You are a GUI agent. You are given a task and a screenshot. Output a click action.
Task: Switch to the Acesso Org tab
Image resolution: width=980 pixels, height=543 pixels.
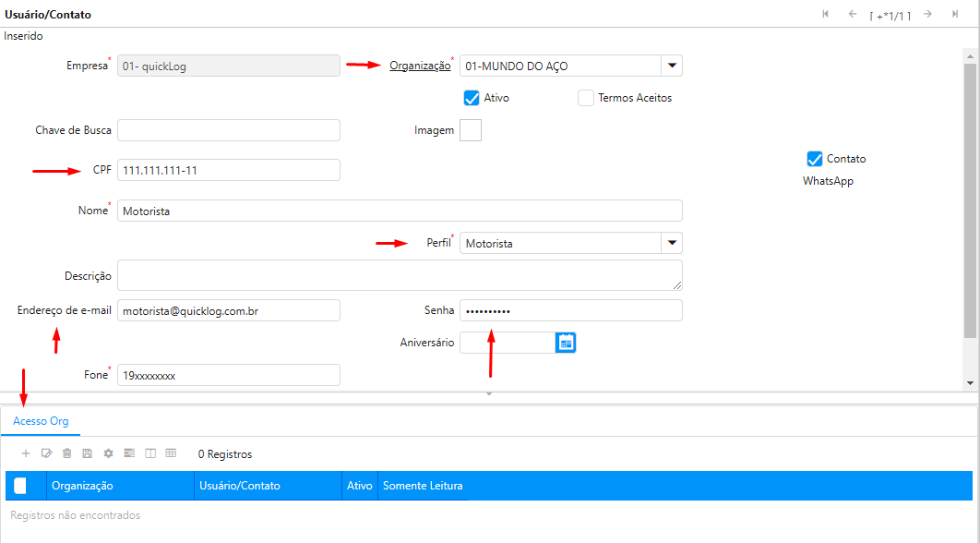coord(41,421)
